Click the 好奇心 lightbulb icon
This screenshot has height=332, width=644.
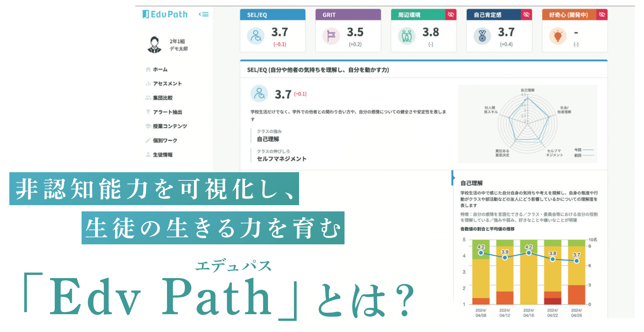point(558,36)
